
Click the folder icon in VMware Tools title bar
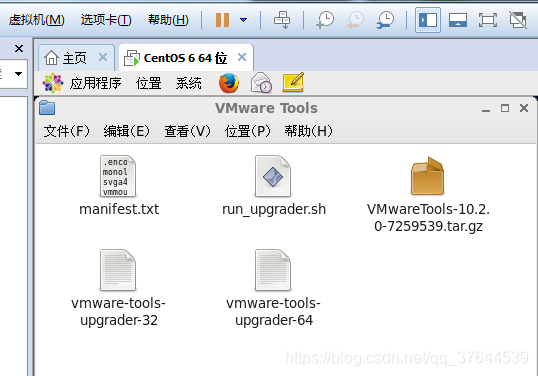[47, 108]
